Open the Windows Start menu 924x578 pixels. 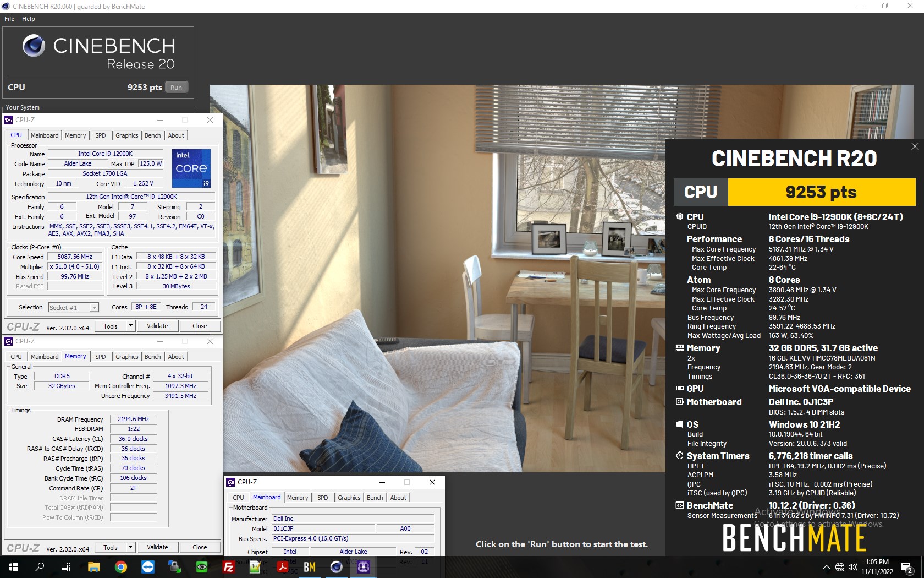[x=13, y=567]
